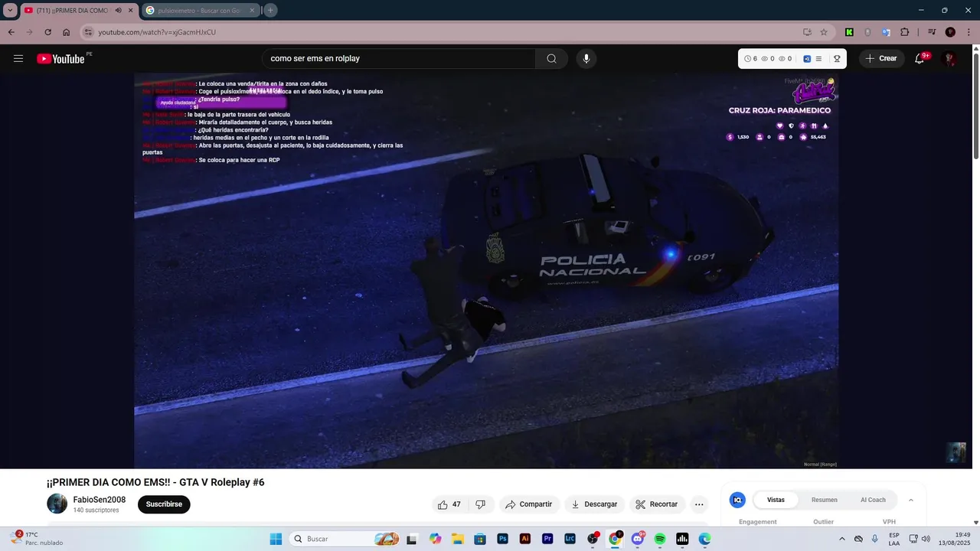
Task: Open the Windows Start menu
Action: 276,539
